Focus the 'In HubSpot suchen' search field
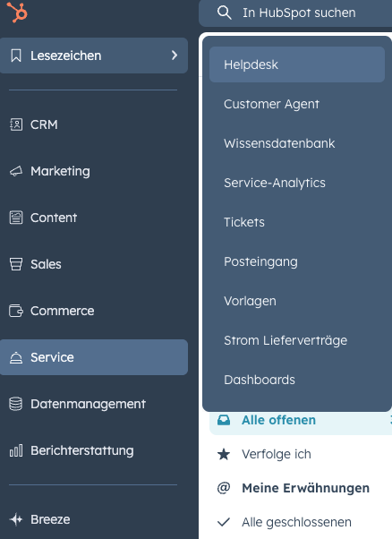Viewport: 392px width, 539px height. click(x=295, y=13)
